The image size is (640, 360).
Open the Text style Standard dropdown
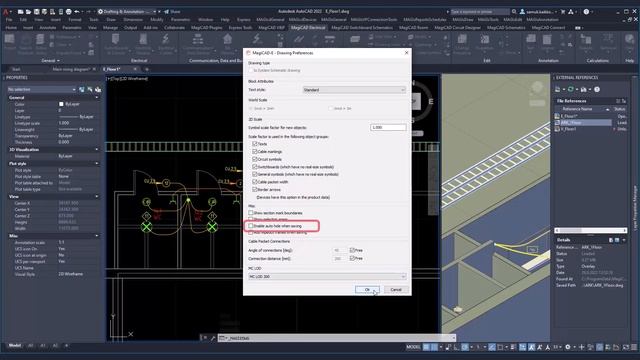click(354, 89)
